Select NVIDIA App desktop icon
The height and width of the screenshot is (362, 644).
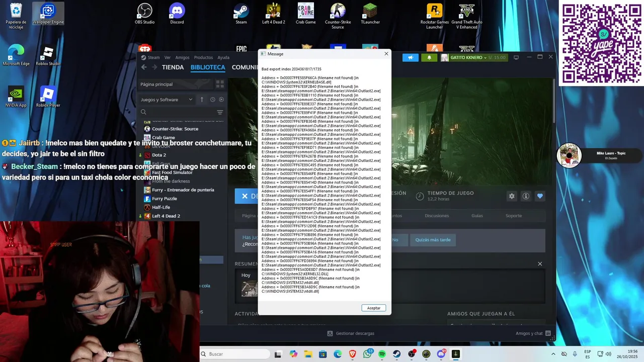tap(16, 97)
